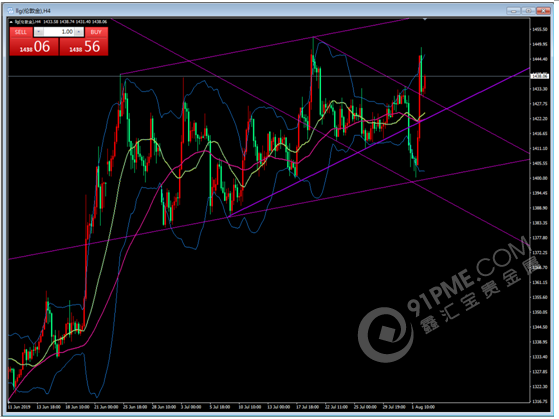Increase lot volume with right stepper arrow

point(79,32)
